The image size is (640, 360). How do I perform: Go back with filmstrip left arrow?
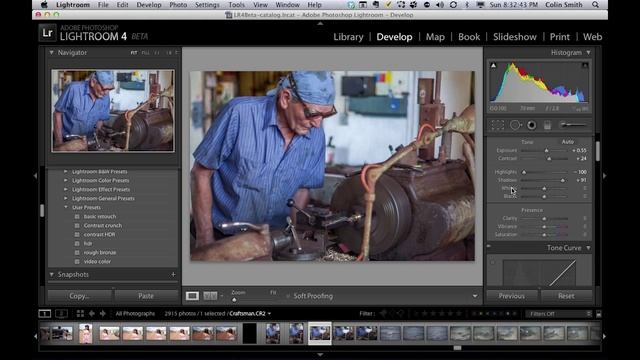click(92, 313)
